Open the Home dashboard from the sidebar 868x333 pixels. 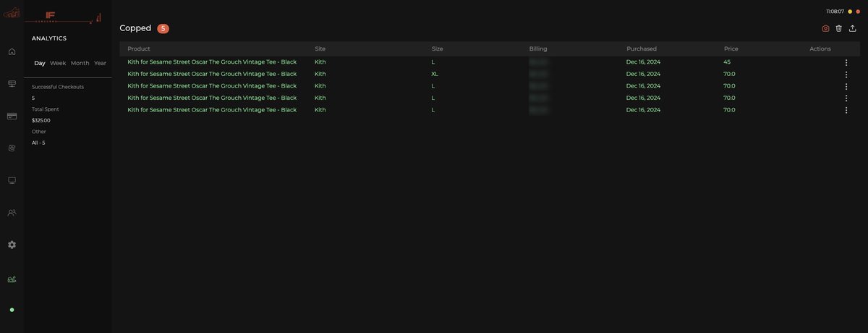click(x=12, y=51)
